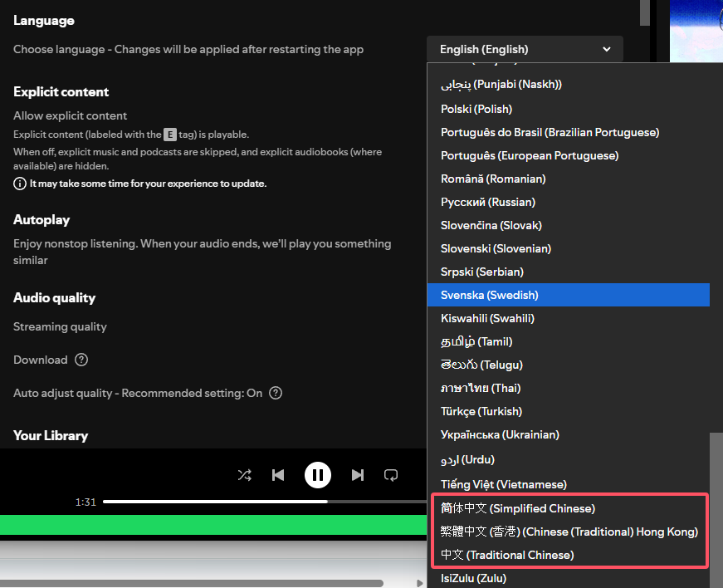The height and width of the screenshot is (588, 723).
Task: Pick Polski (Polish) language
Action: pos(476,109)
